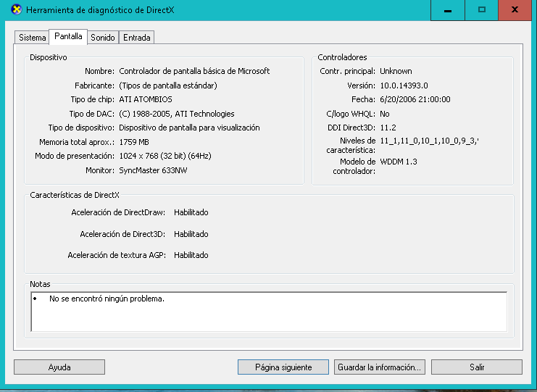This screenshot has width=537, height=392.
Task: Click display mode '1024 x 768 (32 bit) (64Hz)'
Action: pyautogui.click(x=165, y=156)
